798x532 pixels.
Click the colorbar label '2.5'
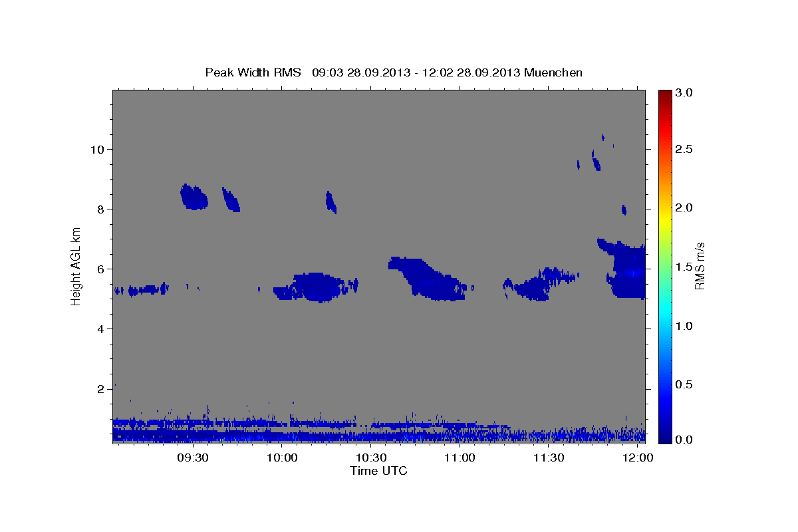[x=684, y=149]
